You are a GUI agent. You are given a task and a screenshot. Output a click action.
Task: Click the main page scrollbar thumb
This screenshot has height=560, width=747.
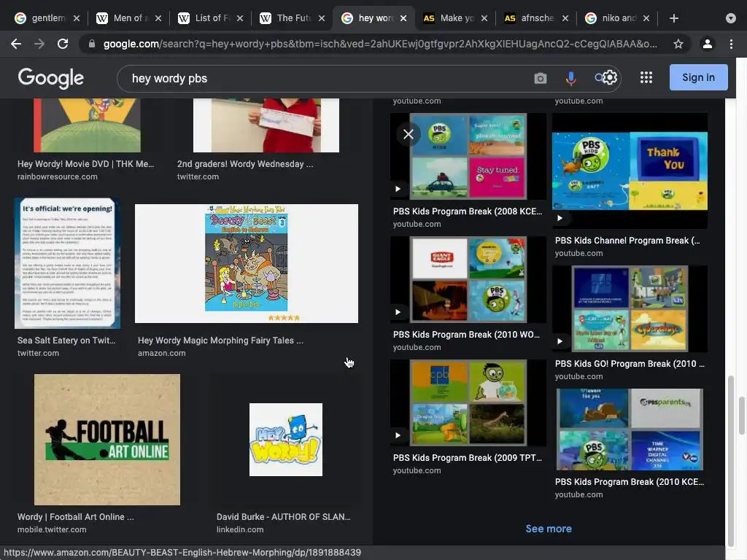pyautogui.click(x=742, y=415)
